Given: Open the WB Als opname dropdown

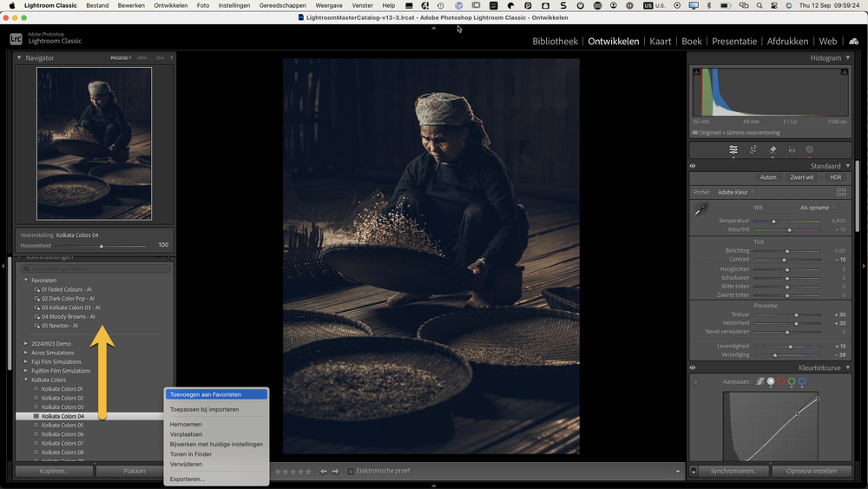Looking at the screenshot, I should (817, 208).
